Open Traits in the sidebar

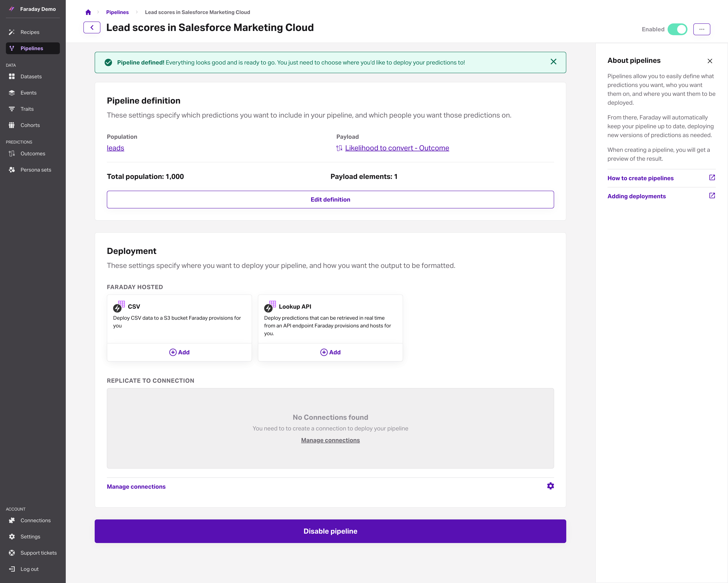pos(33,109)
